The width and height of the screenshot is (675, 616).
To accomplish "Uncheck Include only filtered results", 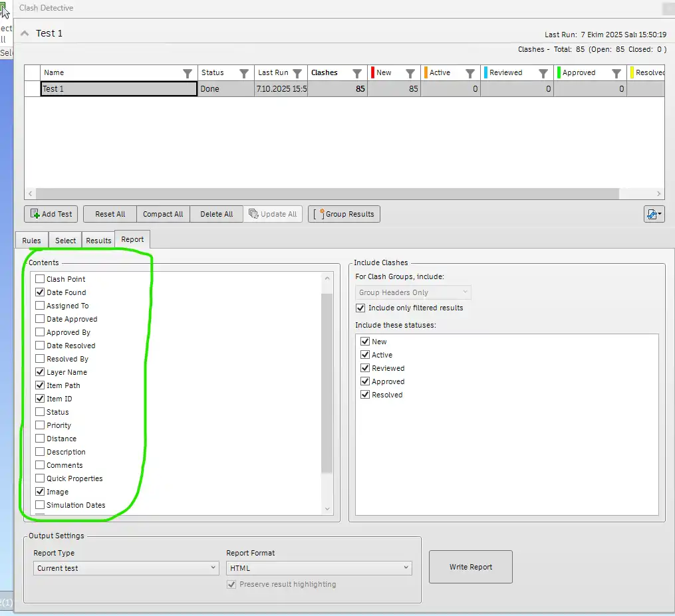I will point(360,308).
